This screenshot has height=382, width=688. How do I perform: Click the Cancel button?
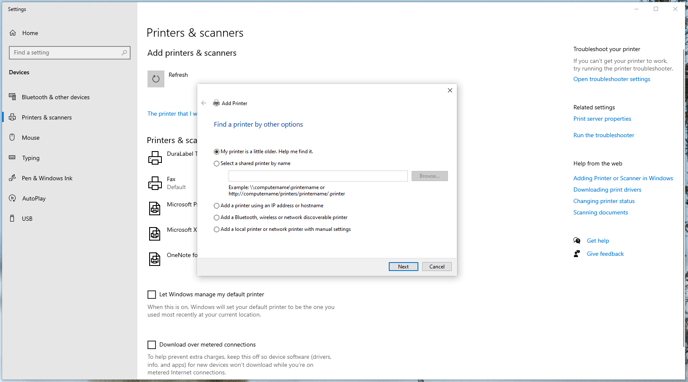437,267
